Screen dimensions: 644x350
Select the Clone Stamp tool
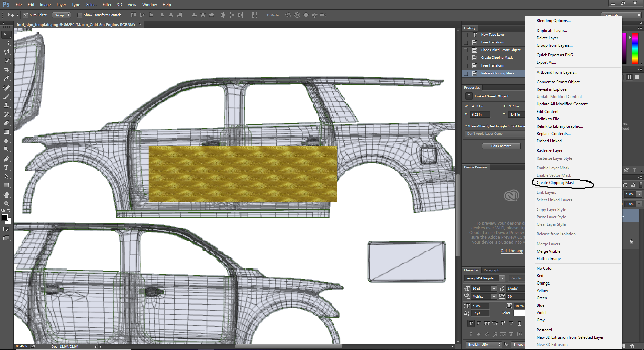(x=6, y=105)
